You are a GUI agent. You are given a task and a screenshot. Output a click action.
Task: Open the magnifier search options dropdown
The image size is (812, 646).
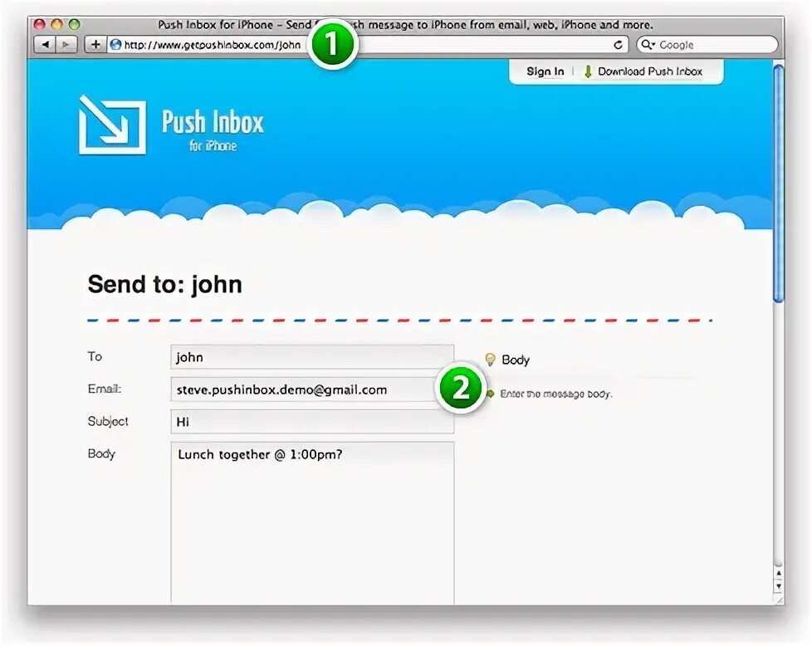pyautogui.click(x=648, y=45)
